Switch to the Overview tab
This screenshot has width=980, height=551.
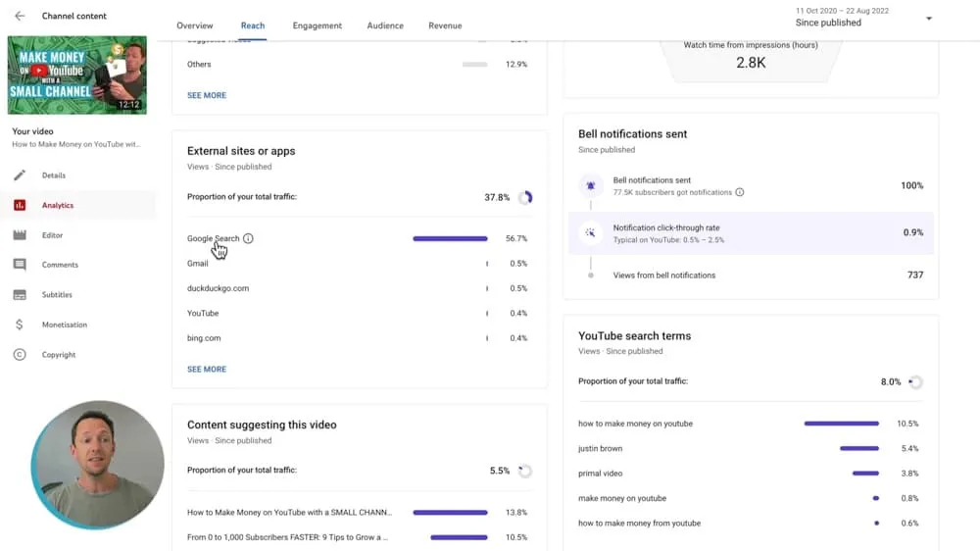195,25
